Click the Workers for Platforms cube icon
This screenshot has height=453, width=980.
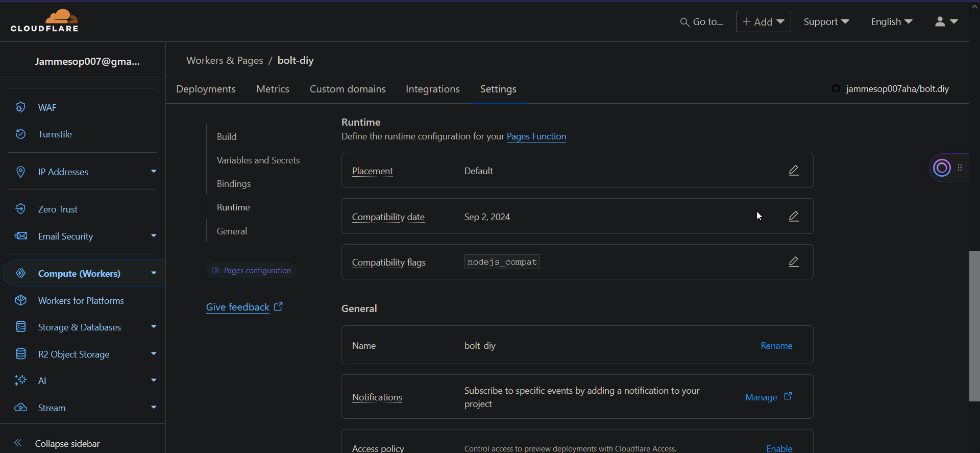(x=20, y=300)
